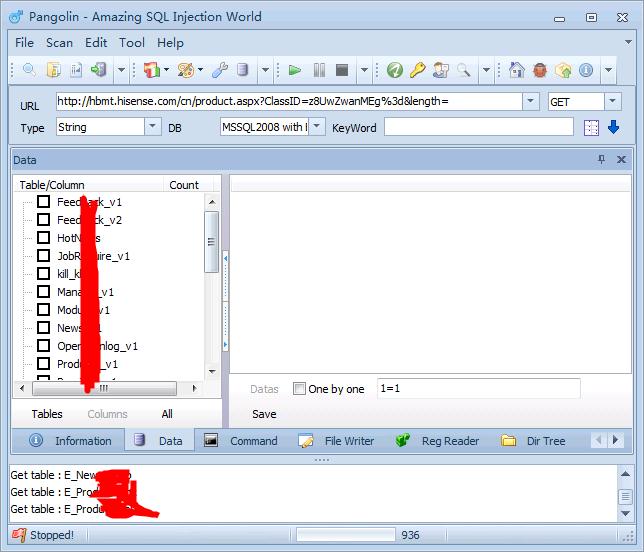Screen dimensions: 644x552
Task: Click the yellow update arrow icon
Action: point(563,70)
